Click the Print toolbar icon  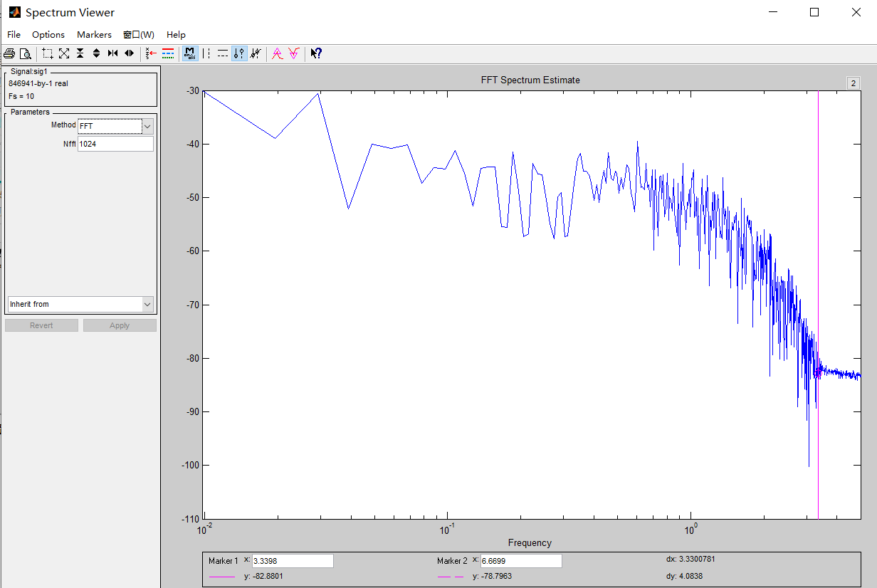point(9,53)
